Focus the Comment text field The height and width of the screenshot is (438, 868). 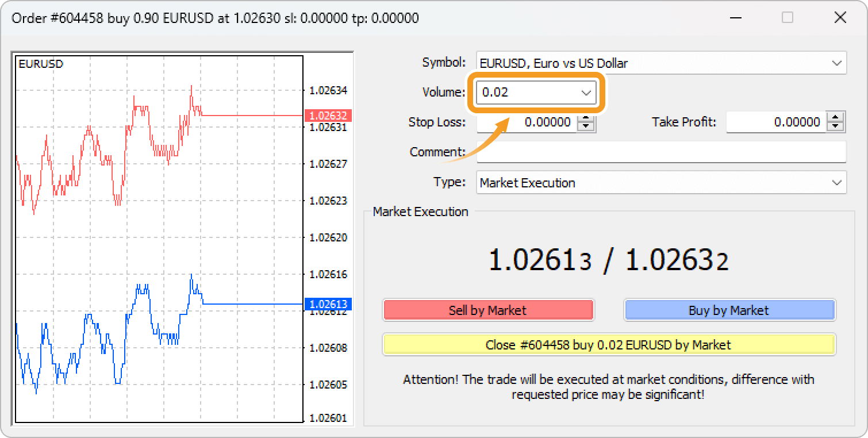point(661,152)
